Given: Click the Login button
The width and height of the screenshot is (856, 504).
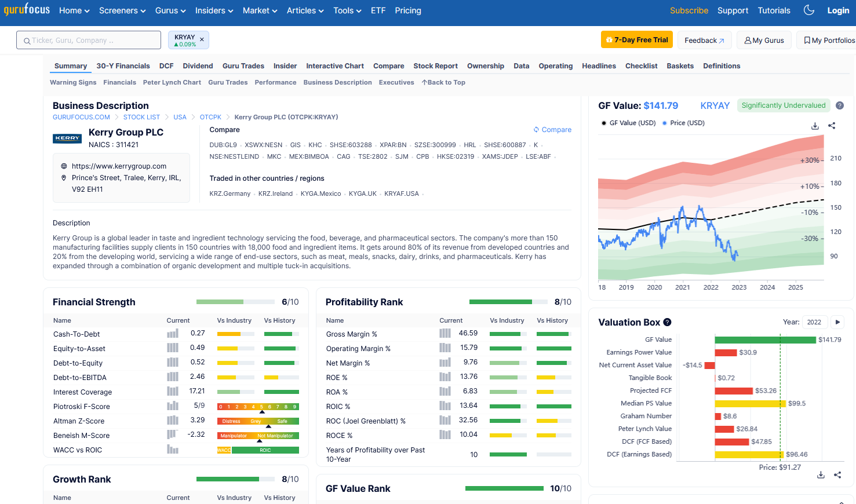Looking at the screenshot, I should [838, 10].
